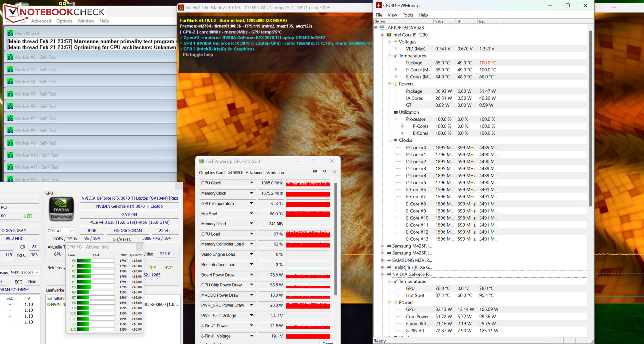Viewport: 644px width, 344px height.
Task: Click the Reset button in GPU-Z
Action: tap(327, 342)
